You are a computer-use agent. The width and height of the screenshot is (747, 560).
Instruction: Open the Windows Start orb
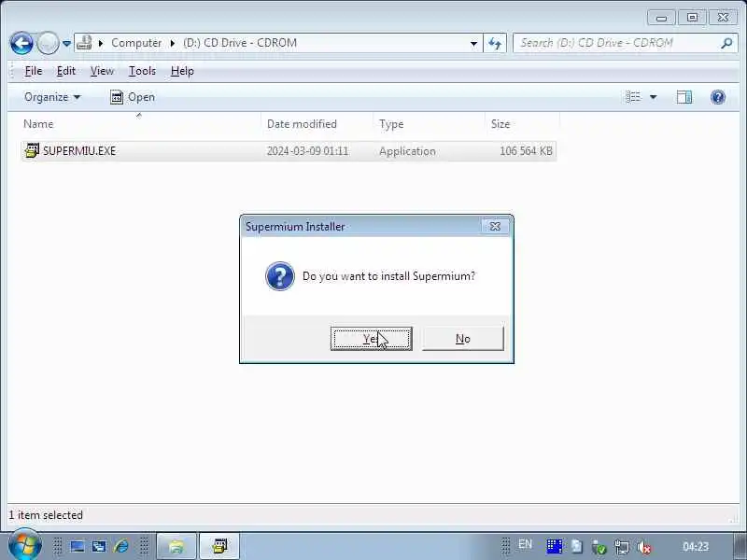[24, 545]
